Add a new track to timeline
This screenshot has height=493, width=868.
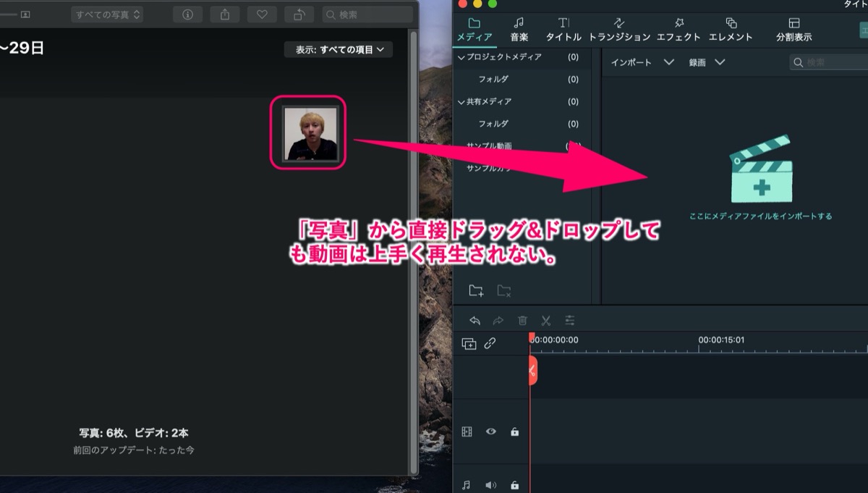click(469, 344)
